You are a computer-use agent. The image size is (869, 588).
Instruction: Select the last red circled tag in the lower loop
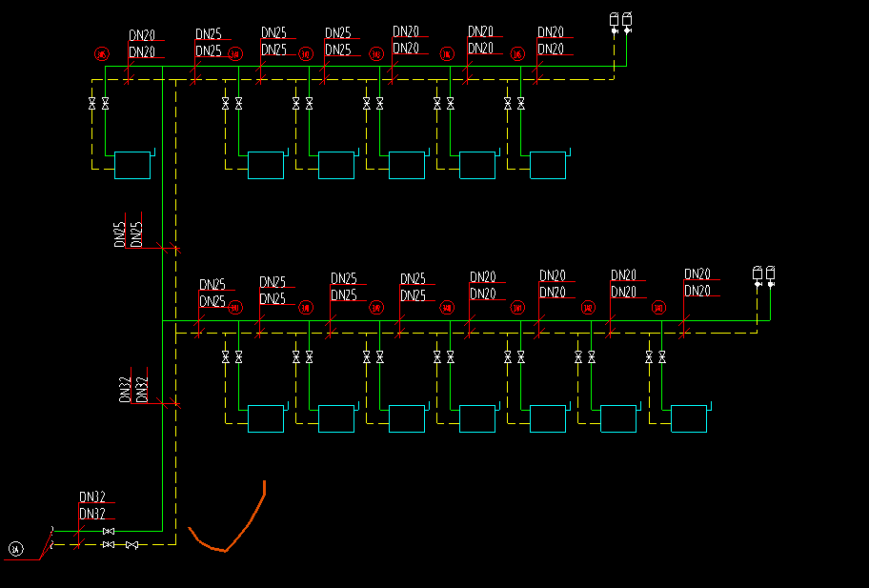click(x=658, y=308)
